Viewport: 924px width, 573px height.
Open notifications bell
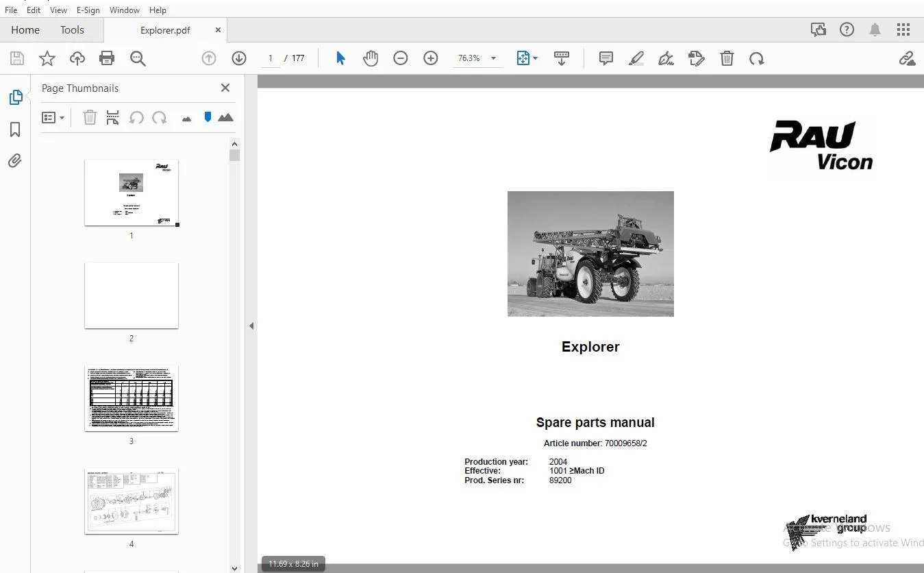tap(875, 30)
